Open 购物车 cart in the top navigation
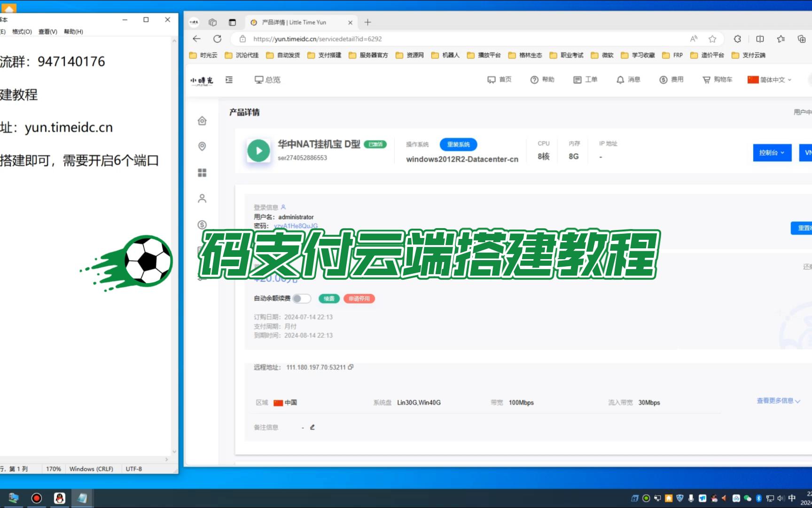 click(718, 79)
